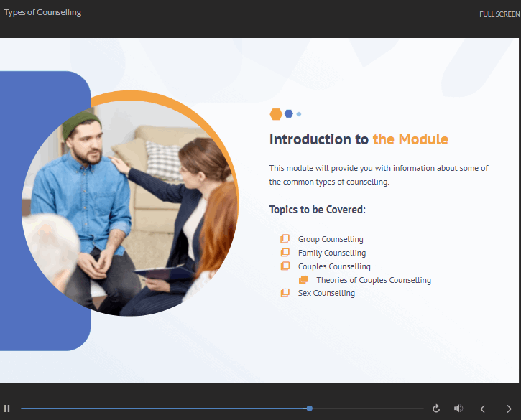Select 'Theories of Couples Counselling' text

pyautogui.click(x=374, y=280)
